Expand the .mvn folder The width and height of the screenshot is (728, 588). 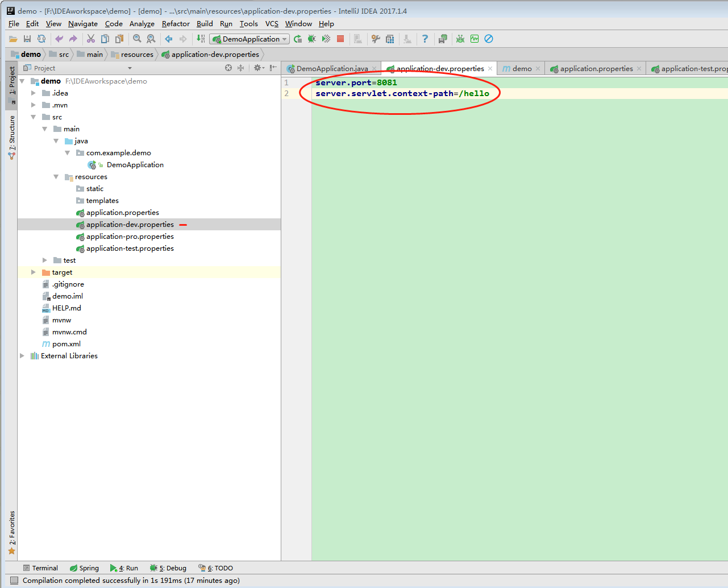[34, 105]
